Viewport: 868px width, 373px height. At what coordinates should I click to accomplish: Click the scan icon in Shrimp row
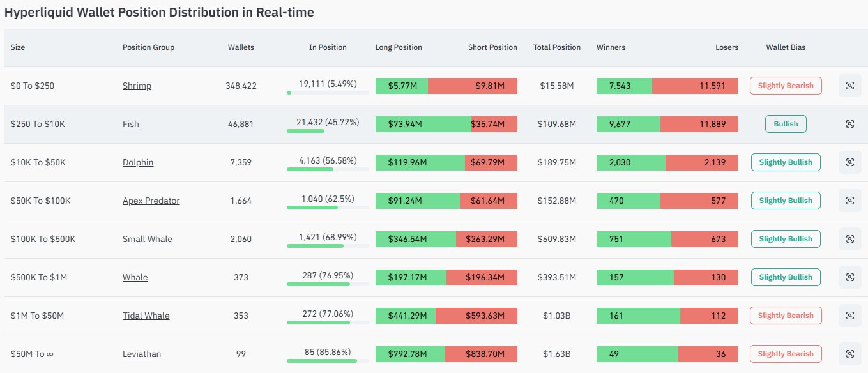(849, 86)
